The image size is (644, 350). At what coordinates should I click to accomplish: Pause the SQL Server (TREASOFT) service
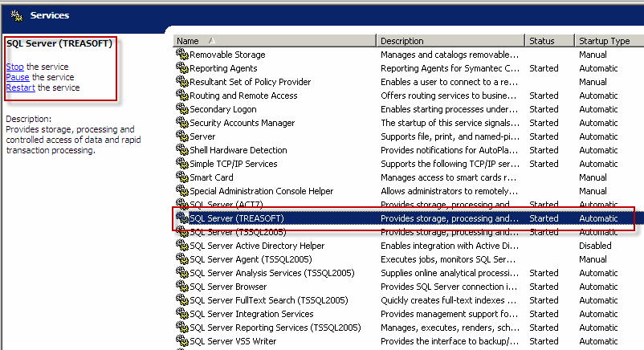[17, 77]
